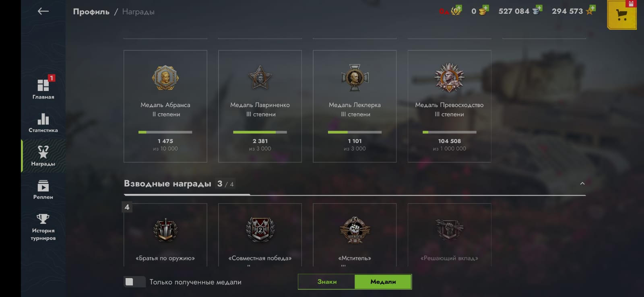The width and height of the screenshot is (644, 297).
Task: Open Медаль Лавриненко III степени card
Action: pos(260,106)
